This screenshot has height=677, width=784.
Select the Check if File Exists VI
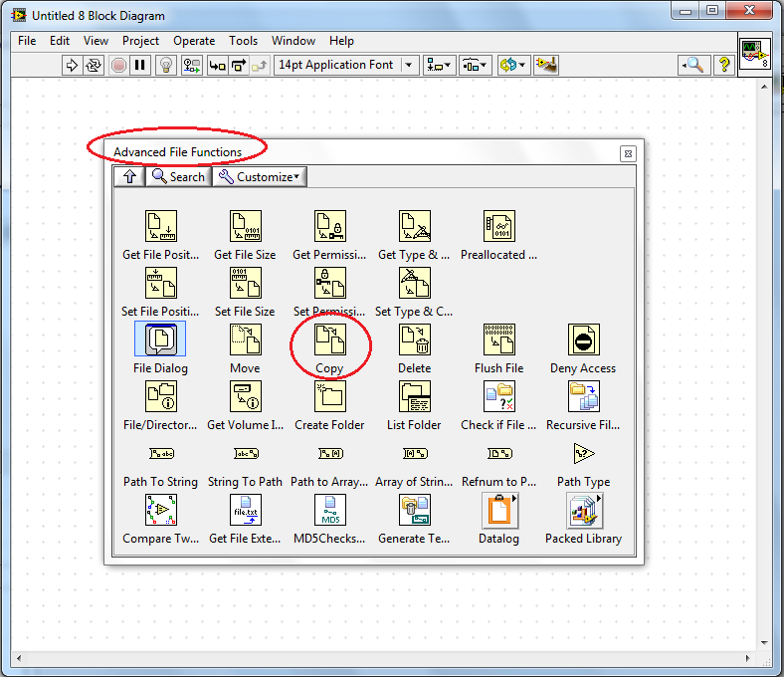pos(499,396)
